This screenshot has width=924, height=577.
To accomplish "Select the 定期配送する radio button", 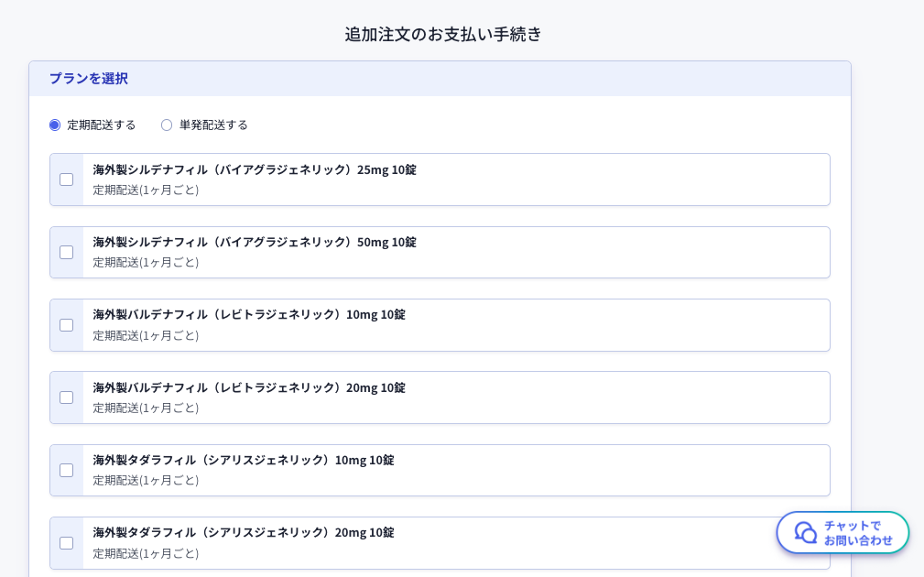I will (x=55, y=125).
